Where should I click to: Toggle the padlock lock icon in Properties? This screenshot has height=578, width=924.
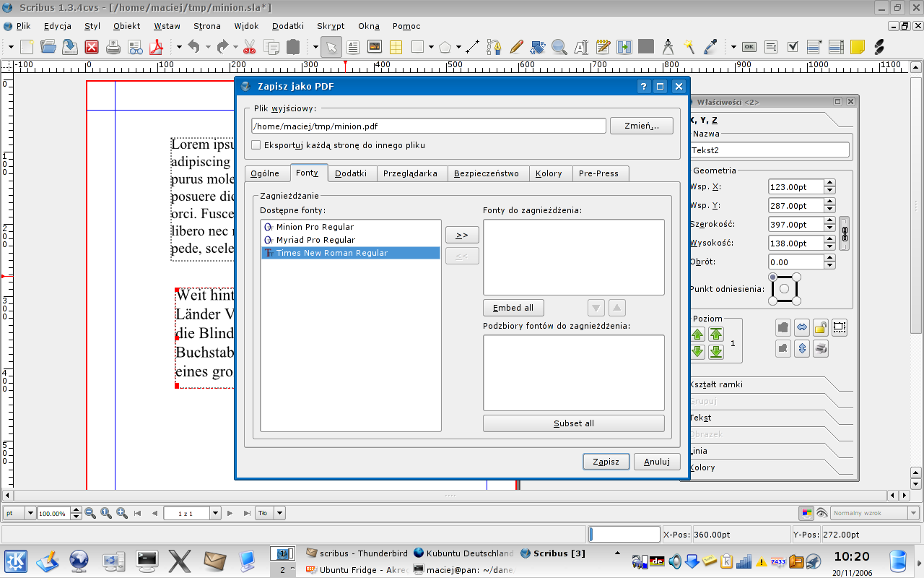point(820,327)
